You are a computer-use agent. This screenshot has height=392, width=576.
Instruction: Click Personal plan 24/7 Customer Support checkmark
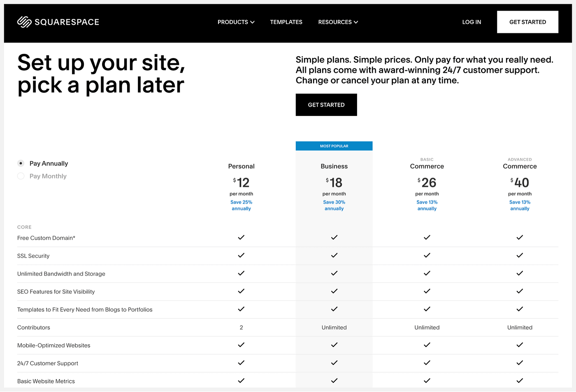tap(241, 363)
